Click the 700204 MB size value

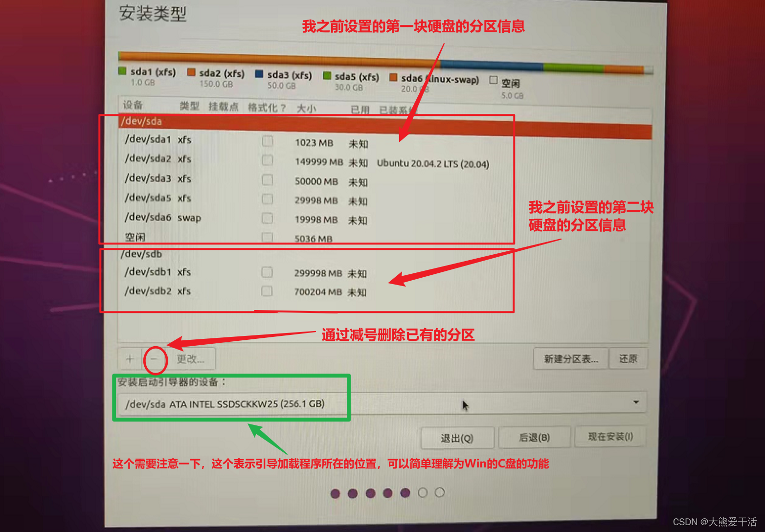point(318,292)
